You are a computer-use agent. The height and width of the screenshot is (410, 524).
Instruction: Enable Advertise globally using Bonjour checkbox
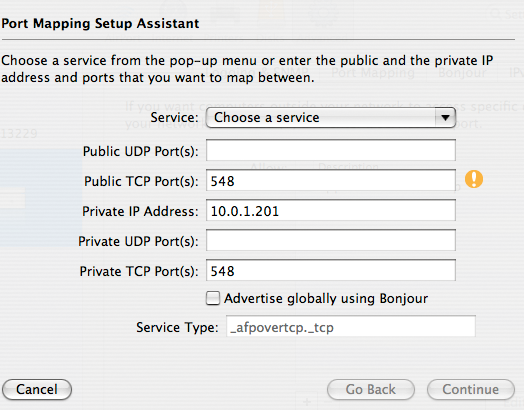click(213, 298)
